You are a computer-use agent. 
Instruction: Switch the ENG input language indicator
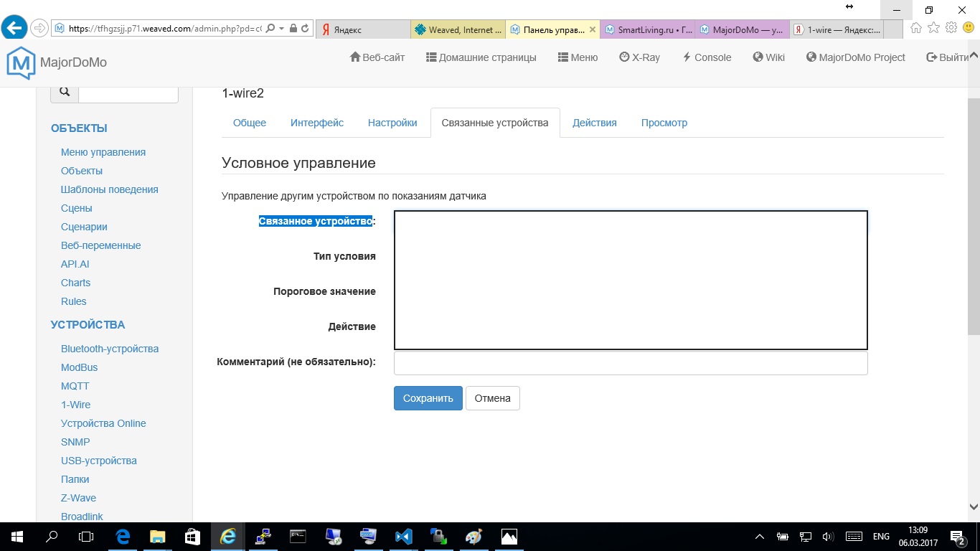pyautogui.click(x=881, y=537)
